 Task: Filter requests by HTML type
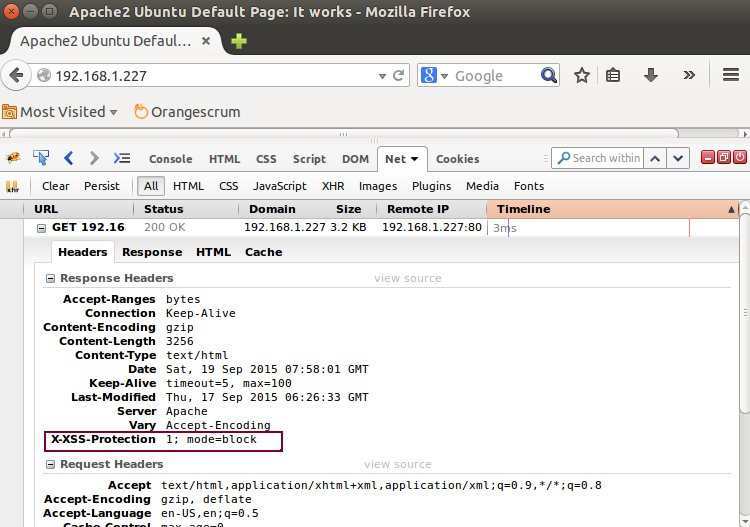tap(188, 186)
